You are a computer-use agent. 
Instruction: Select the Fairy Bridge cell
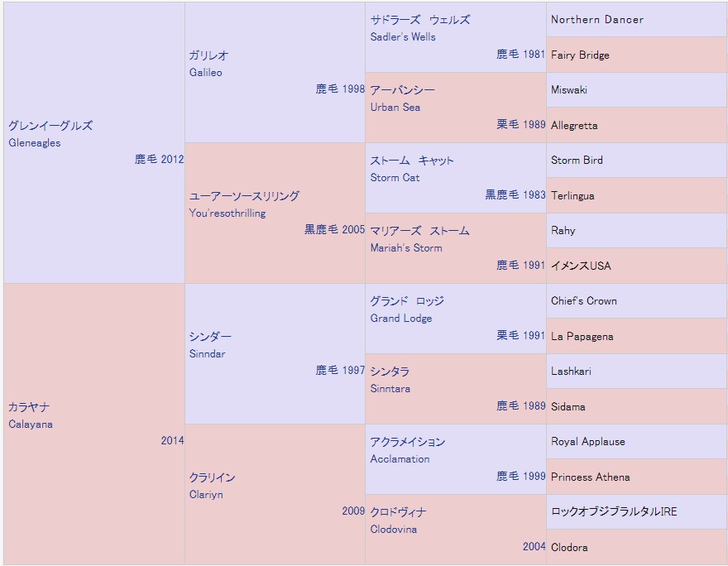point(580,55)
